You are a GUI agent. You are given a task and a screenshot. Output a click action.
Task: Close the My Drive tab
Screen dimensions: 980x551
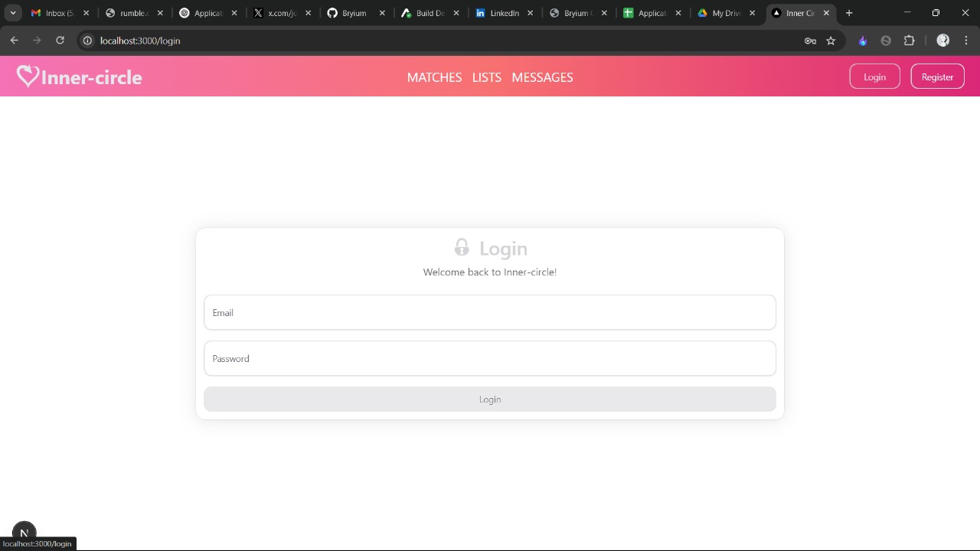(x=752, y=13)
